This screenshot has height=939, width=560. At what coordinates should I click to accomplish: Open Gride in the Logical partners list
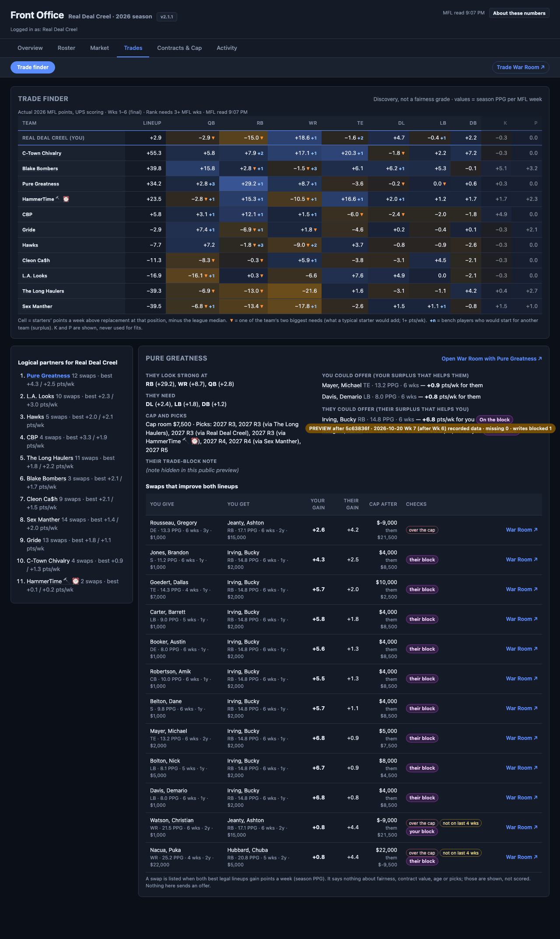tap(34, 540)
